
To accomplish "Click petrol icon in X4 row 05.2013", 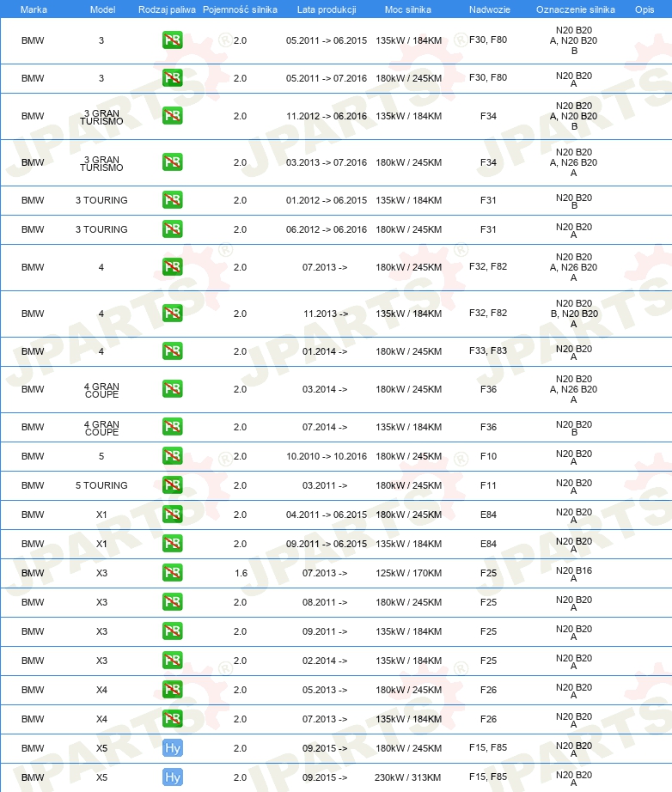I will [x=172, y=690].
